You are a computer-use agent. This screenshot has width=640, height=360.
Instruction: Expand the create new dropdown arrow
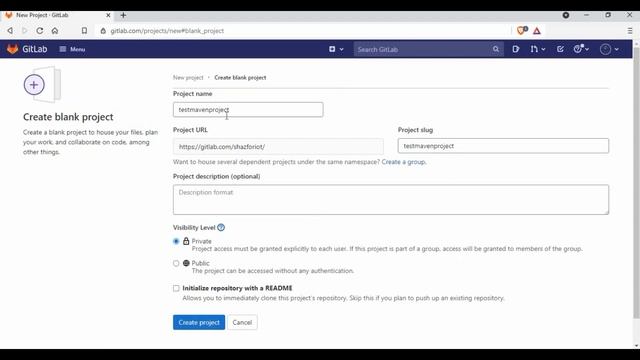tap(342, 49)
